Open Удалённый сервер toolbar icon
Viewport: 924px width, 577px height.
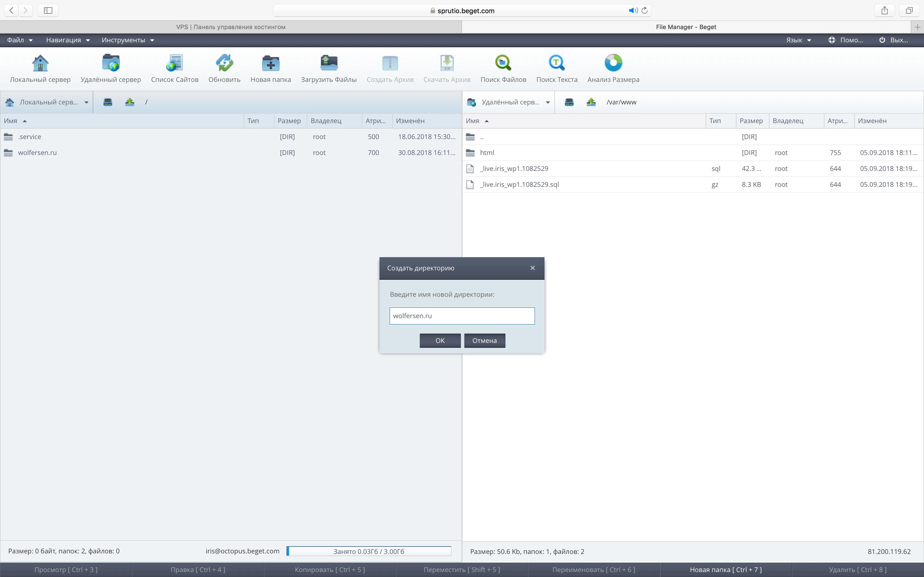pyautogui.click(x=111, y=63)
